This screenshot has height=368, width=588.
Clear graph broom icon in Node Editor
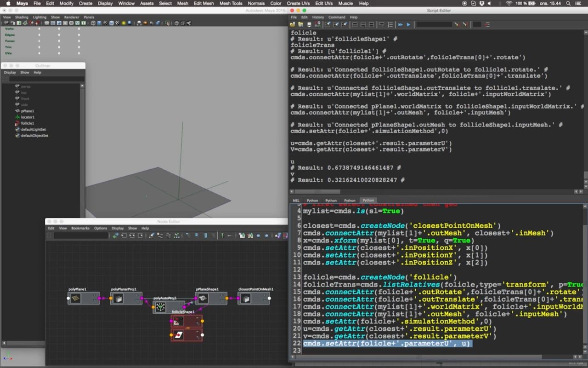tap(152, 235)
